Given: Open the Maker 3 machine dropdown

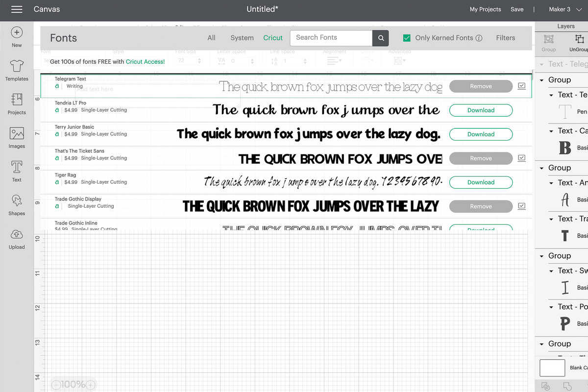Looking at the screenshot, I should point(565,9).
